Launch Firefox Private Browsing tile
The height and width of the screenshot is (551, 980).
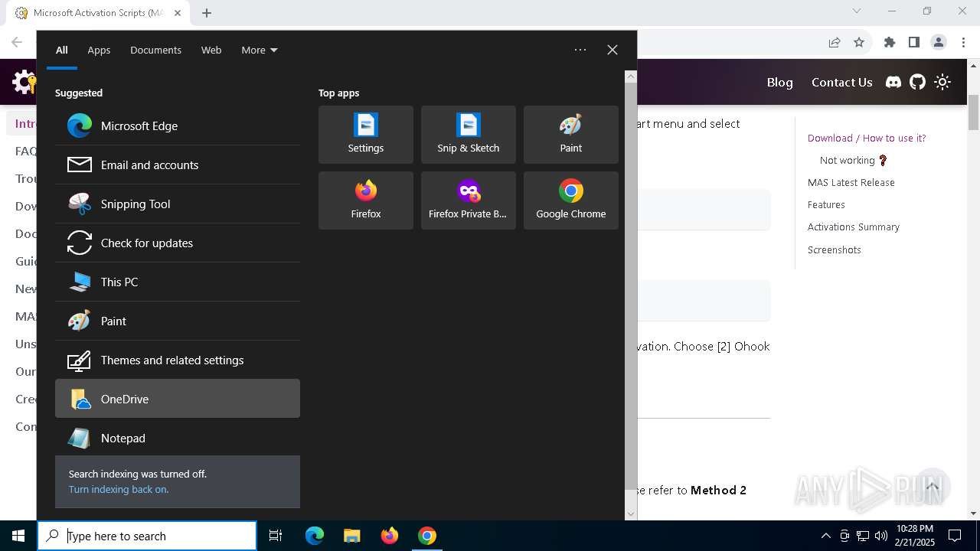click(x=469, y=201)
